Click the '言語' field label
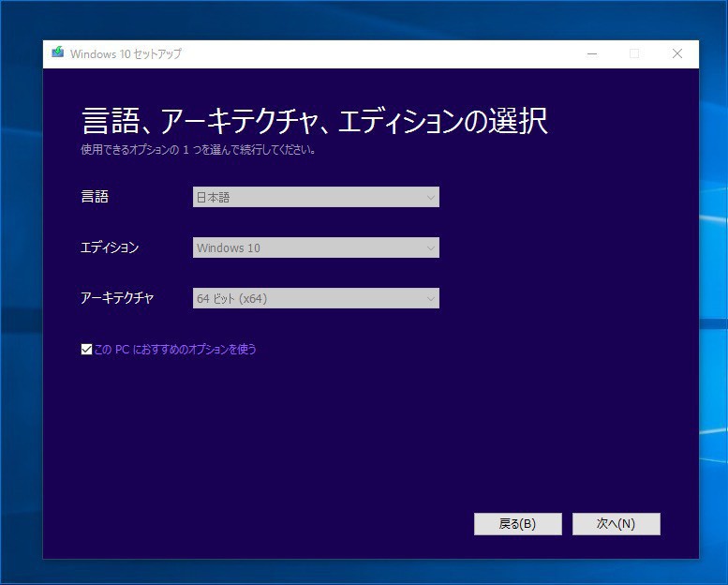This screenshot has height=585, width=728. pos(95,197)
